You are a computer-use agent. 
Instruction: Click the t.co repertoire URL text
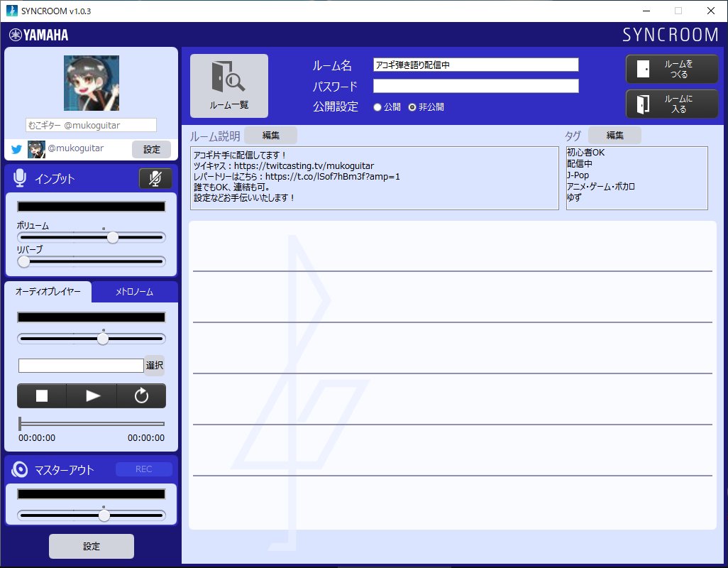(333, 177)
